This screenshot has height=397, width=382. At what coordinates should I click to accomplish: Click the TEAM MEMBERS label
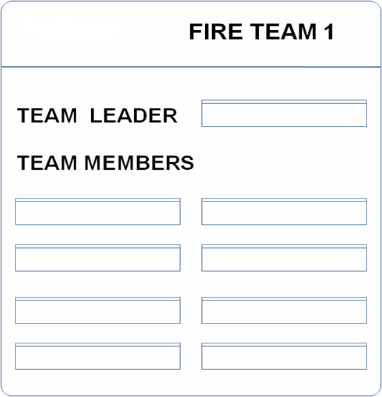point(105,163)
